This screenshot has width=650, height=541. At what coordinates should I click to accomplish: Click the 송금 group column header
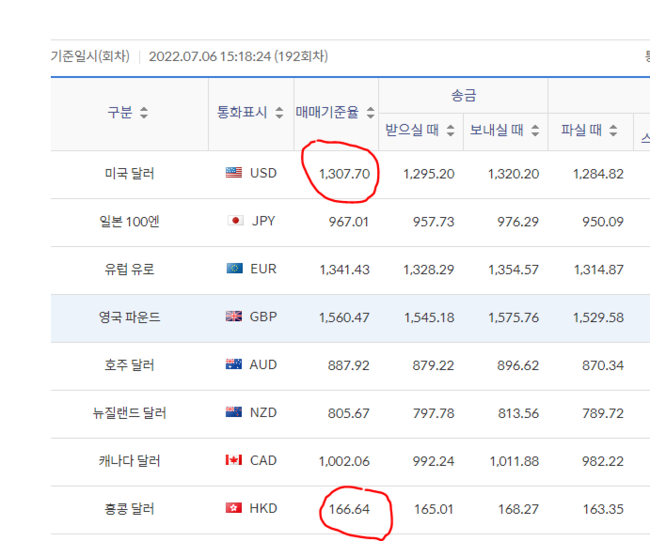pos(463,96)
